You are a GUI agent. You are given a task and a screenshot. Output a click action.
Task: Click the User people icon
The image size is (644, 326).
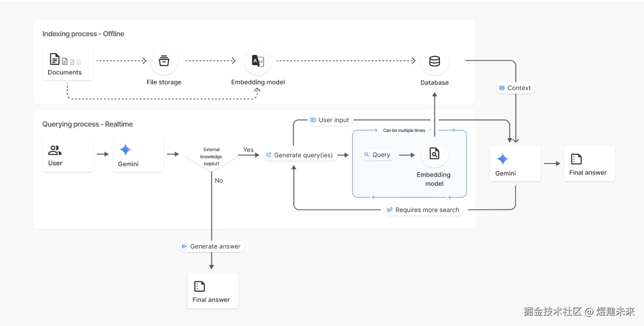coord(55,150)
